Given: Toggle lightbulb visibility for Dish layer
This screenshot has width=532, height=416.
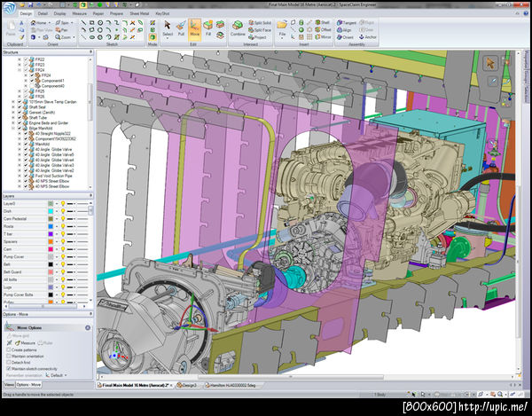Looking at the screenshot, I should coord(63,211).
